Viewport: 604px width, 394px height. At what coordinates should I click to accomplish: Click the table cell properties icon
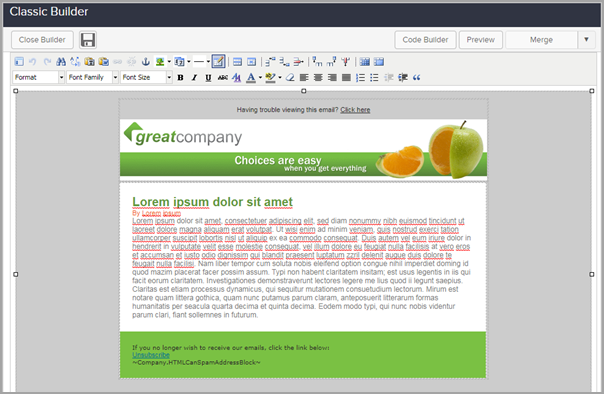pos(251,62)
